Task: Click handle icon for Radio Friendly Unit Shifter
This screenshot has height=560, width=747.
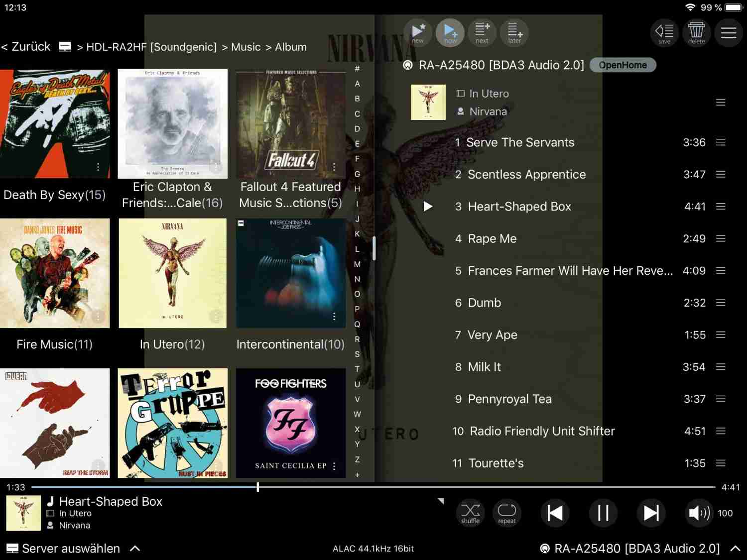Action: 721,431
